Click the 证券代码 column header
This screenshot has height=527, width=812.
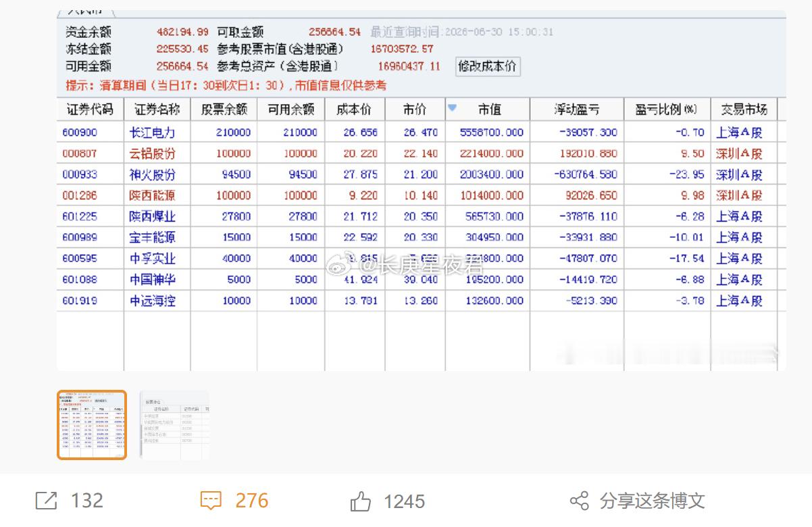[x=90, y=109]
